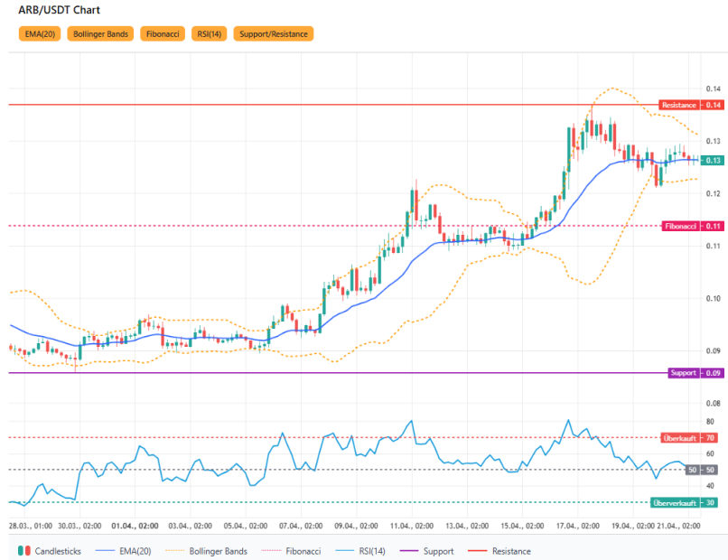Image resolution: width=728 pixels, height=560 pixels.
Task: Click the green 0.13 current price tag
Action: coord(714,161)
